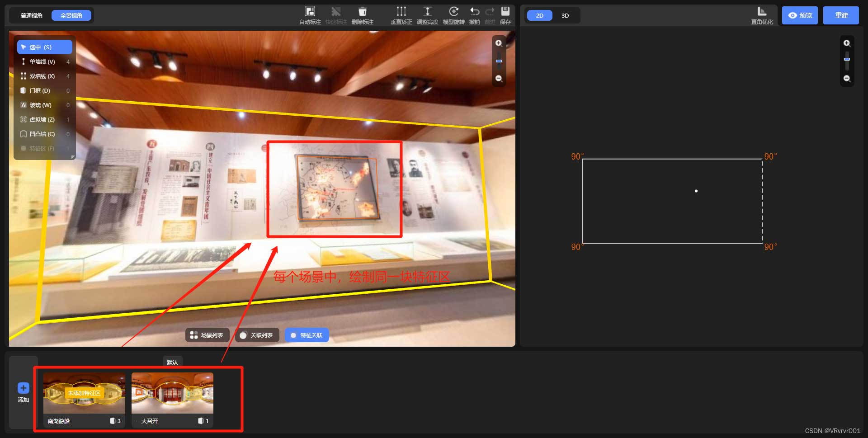
Task: Choose the 双墙线 (X) tool
Action: pos(45,76)
